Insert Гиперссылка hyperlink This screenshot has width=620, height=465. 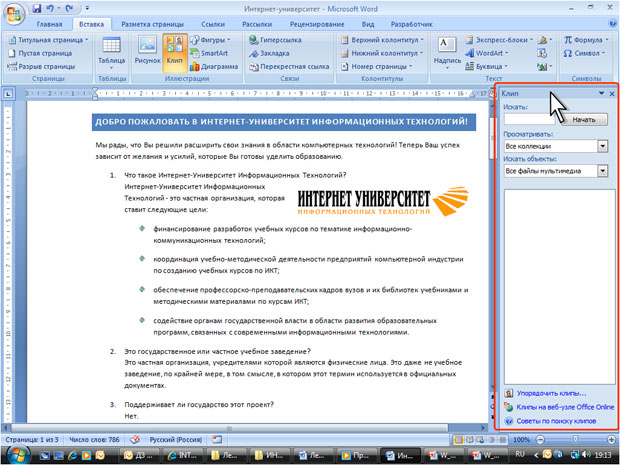(275, 40)
